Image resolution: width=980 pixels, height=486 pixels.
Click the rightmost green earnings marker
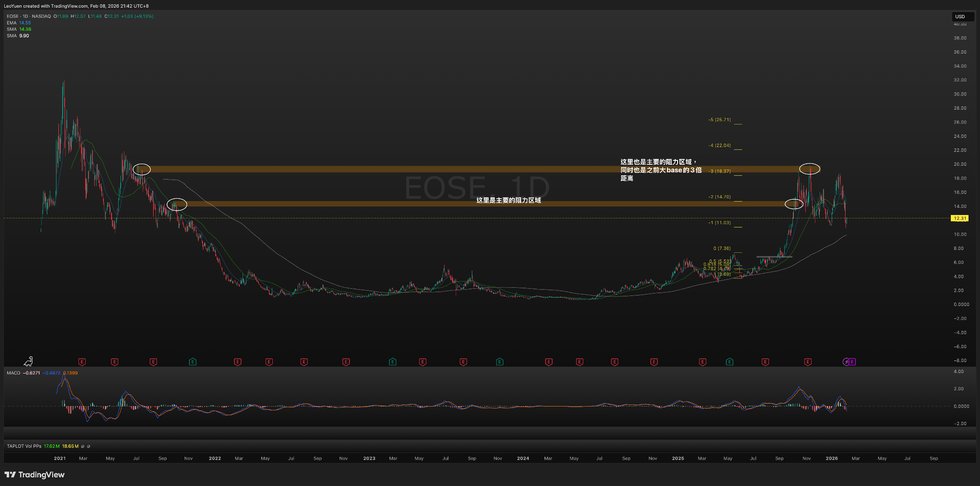click(729, 362)
